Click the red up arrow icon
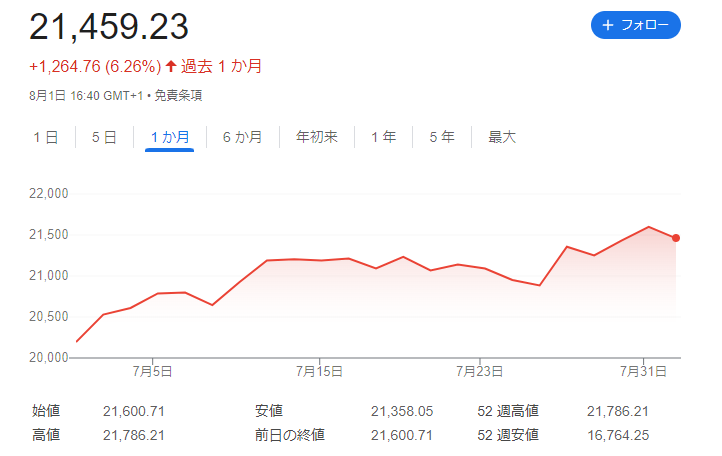Screen dimensions: 722x456 coord(171,66)
